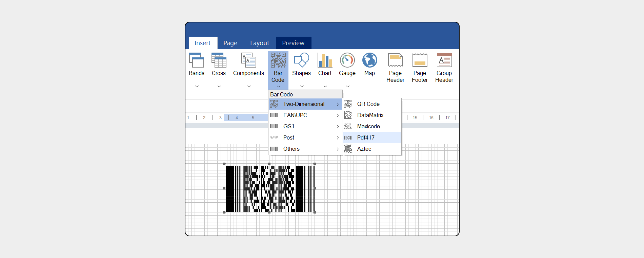This screenshot has height=258, width=644.
Task: Click the Pdf417 barcode icon
Action: tap(348, 137)
